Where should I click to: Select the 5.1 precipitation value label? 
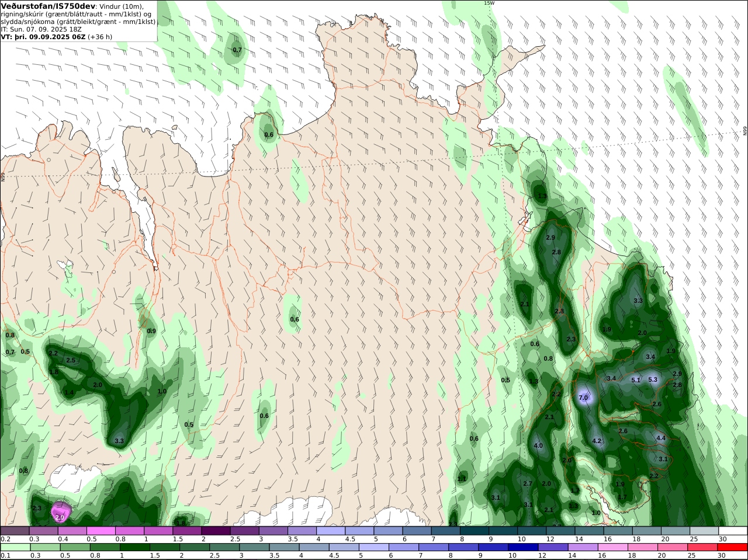pos(636,381)
